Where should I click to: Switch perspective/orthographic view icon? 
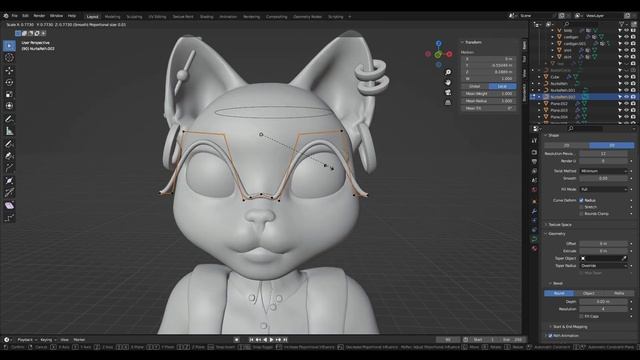(448, 102)
